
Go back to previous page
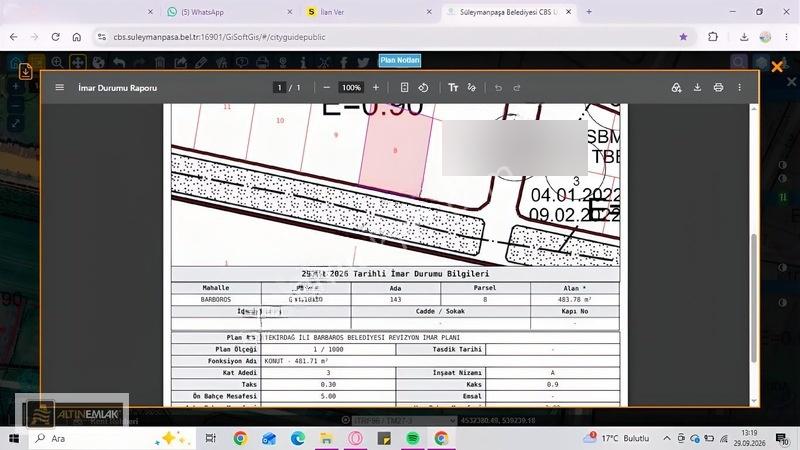pyautogui.click(x=14, y=37)
